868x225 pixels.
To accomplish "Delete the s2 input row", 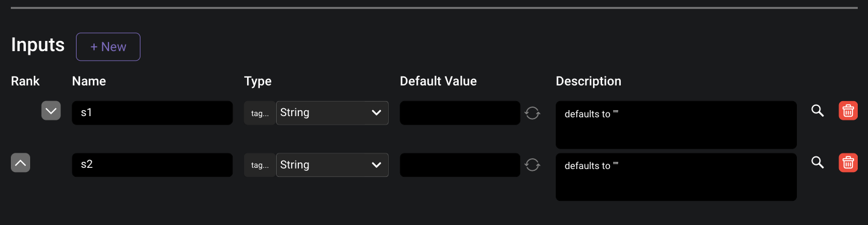I will click(x=848, y=162).
